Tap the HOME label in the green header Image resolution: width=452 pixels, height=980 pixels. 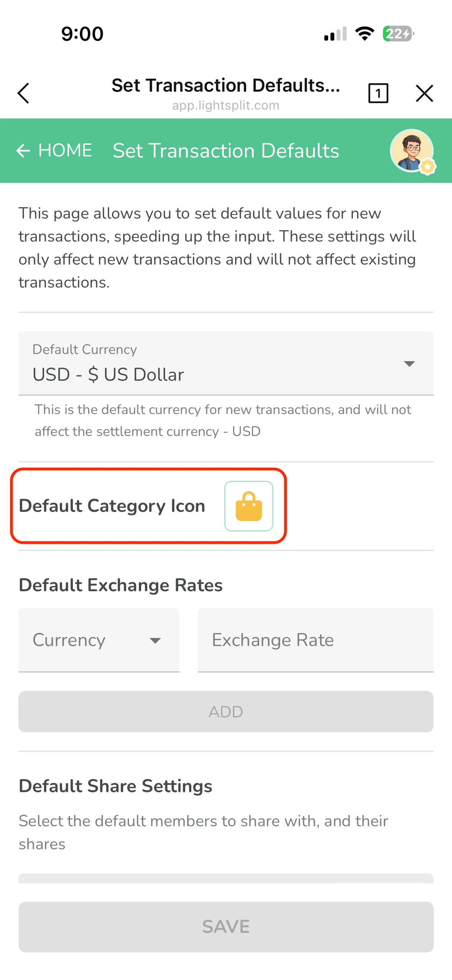65,150
